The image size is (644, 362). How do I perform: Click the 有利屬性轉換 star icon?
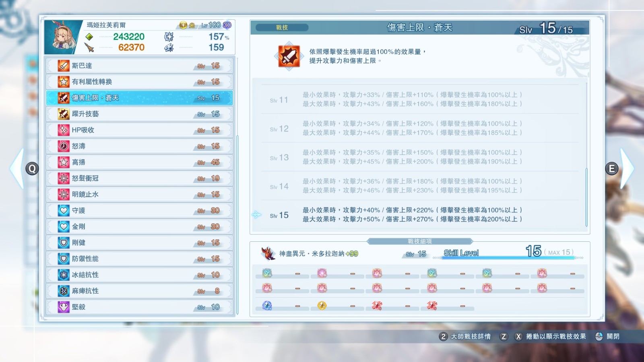(x=64, y=82)
